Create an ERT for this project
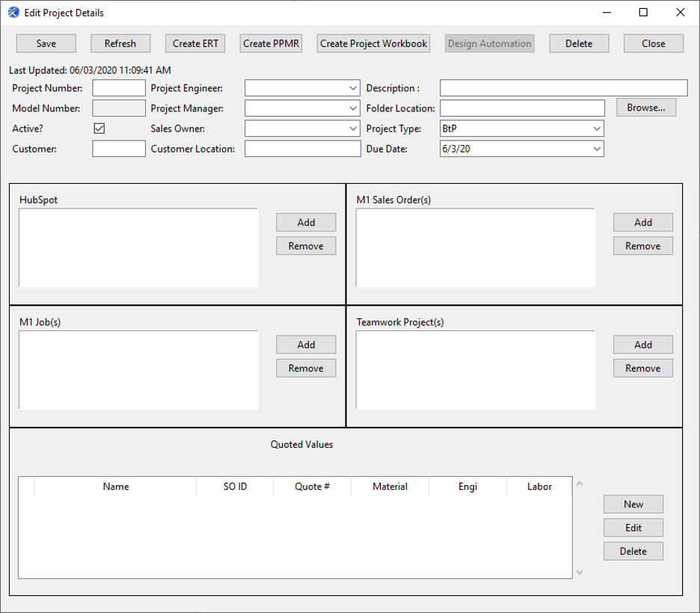Image resolution: width=700 pixels, height=613 pixels. click(195, 43)
